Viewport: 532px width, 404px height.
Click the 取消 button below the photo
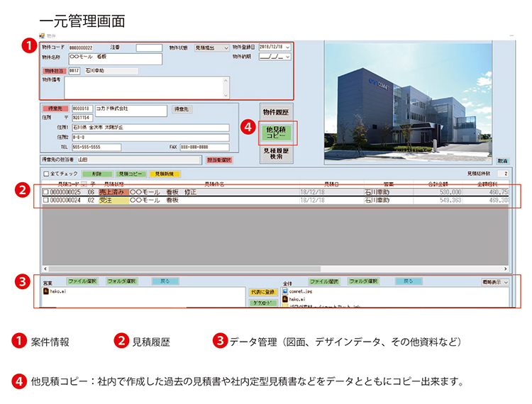(x=502, y=161)
